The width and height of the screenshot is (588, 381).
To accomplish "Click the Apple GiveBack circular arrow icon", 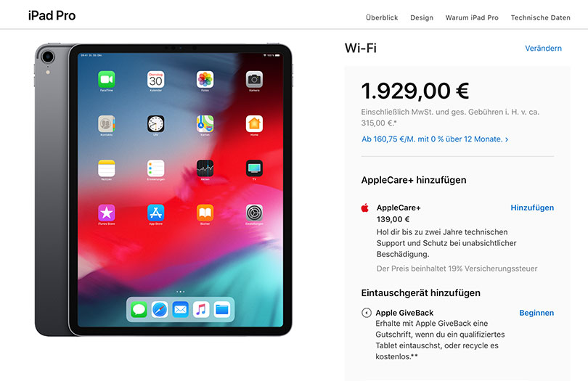I will click(x=367, y=313).
